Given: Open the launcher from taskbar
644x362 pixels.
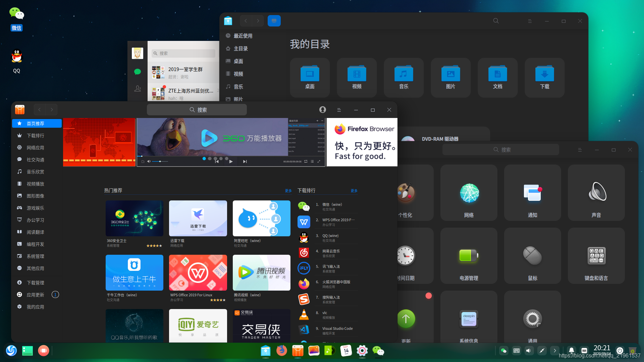Looking at the screenshot, I should coord(11,351).
